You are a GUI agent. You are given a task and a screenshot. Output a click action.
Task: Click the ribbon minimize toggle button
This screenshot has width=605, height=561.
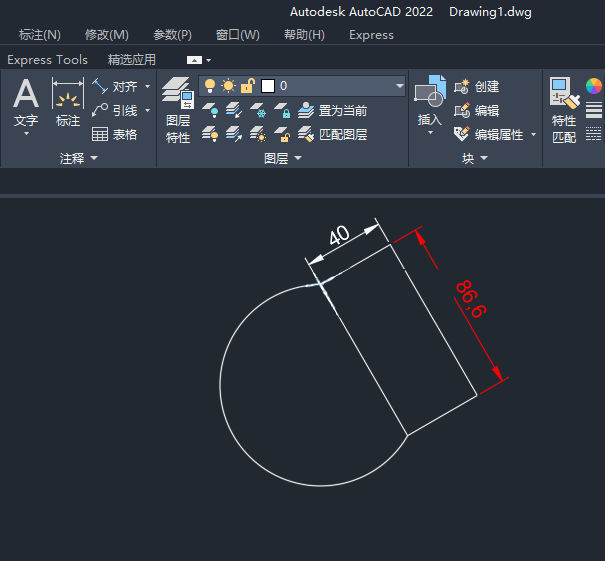[194, 60]
